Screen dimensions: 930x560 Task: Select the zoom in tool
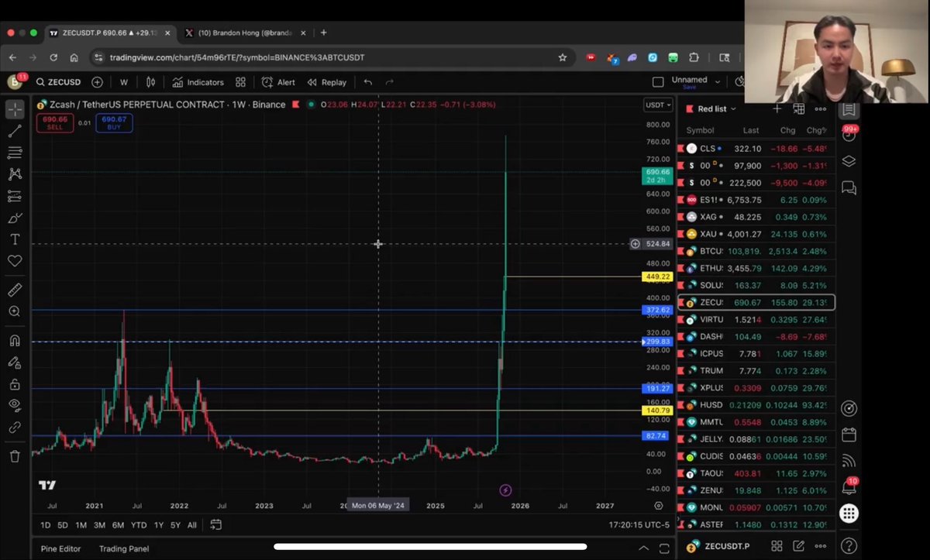click(x=15, y=311)
